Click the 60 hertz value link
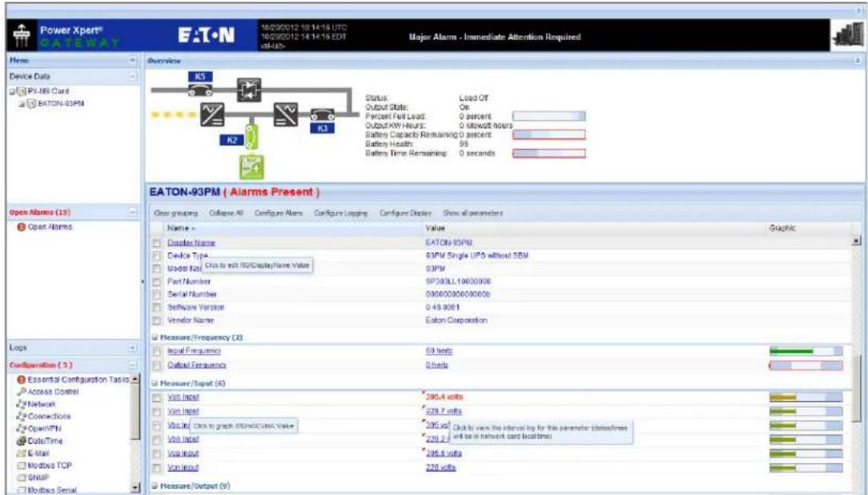Viewport: 868px width, 495px height. (x=439, y=351)
